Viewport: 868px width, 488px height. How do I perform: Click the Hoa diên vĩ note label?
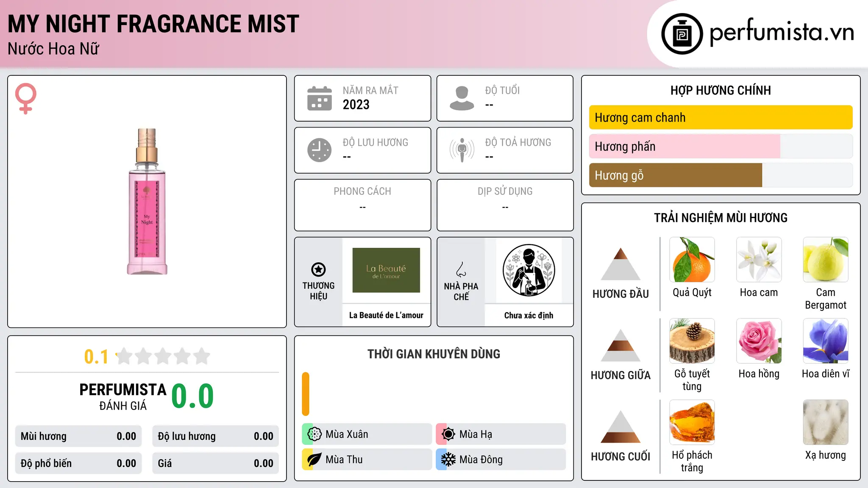(826, 374)
